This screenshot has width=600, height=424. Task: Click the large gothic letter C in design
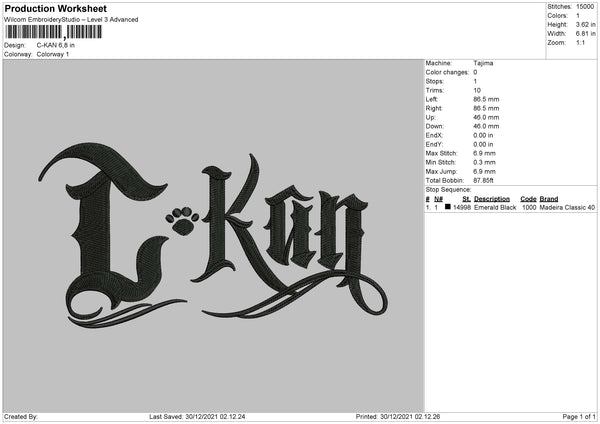[103, 230]
